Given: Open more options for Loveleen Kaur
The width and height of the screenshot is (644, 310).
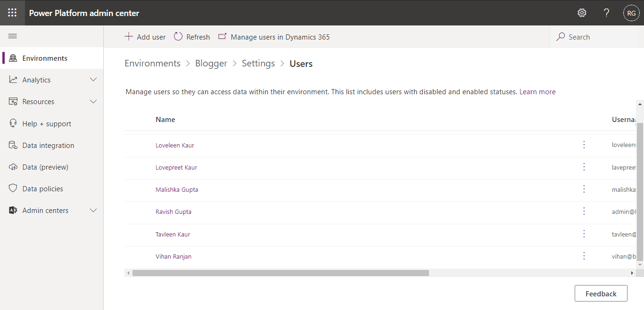Looking at the screenshot, I should click(x=584, y=145).
